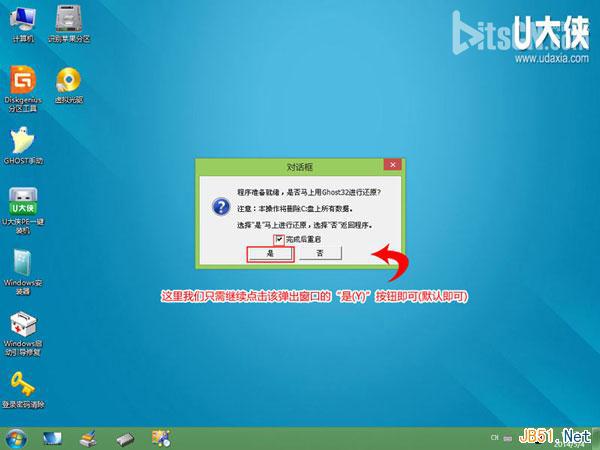Launch Windows boot repair first-aid icon
This screenshot has height=450, width=600.
[23, 334]
